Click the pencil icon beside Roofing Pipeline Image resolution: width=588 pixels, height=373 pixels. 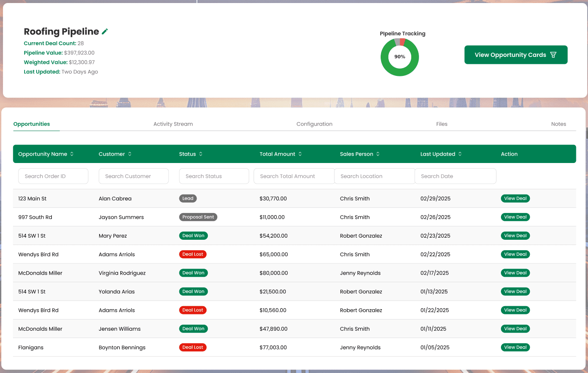click(x=105, y=31)
